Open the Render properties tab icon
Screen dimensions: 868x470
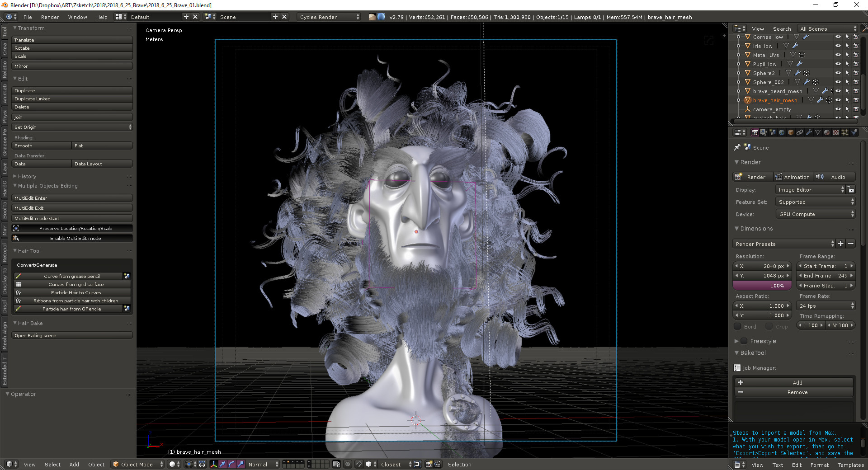pos(755,132)
